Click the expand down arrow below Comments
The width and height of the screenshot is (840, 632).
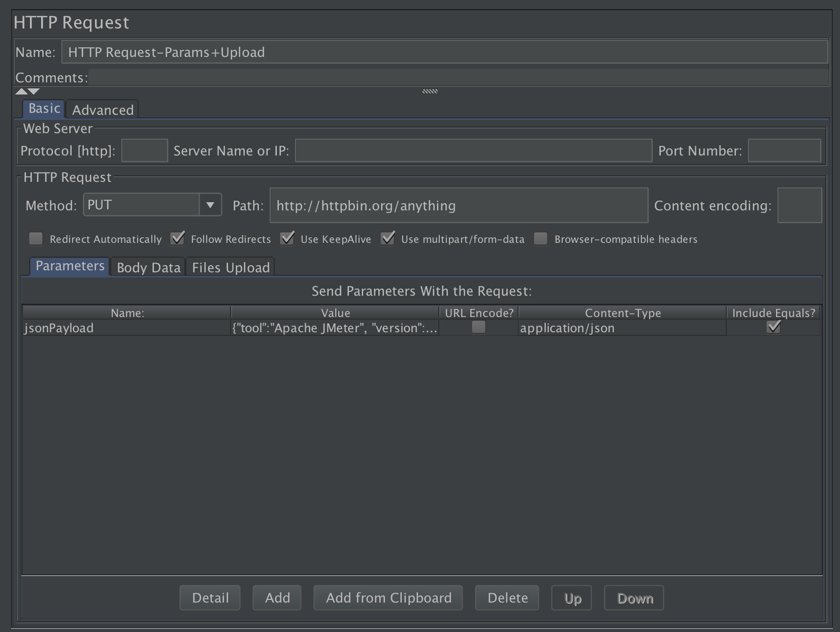click(x=34, y=91)
